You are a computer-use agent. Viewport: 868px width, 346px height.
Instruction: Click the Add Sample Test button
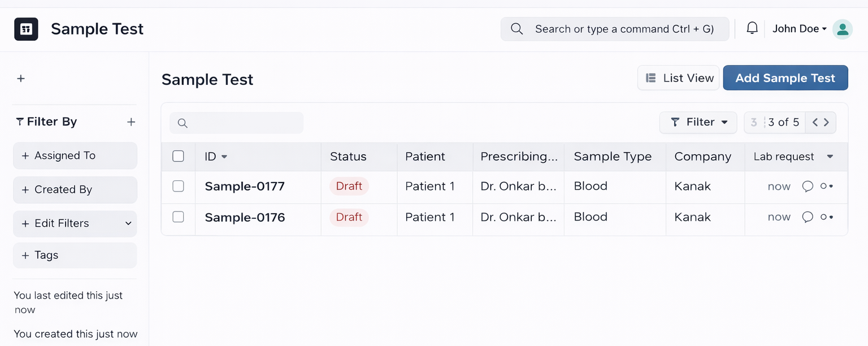(x=785, y=78)
